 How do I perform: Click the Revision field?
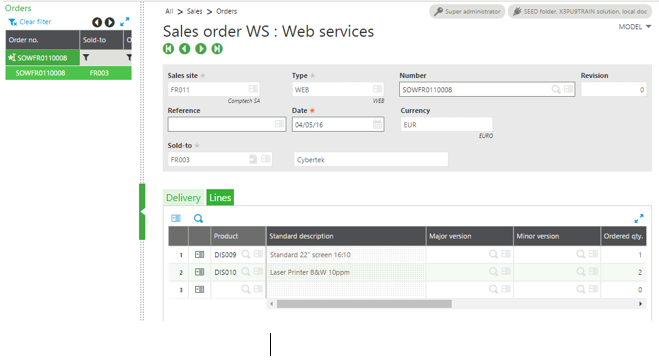pos(614,90)
